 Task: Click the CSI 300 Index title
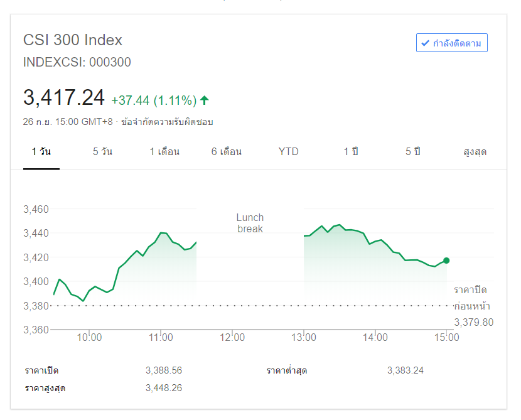(x=73, y=40)
